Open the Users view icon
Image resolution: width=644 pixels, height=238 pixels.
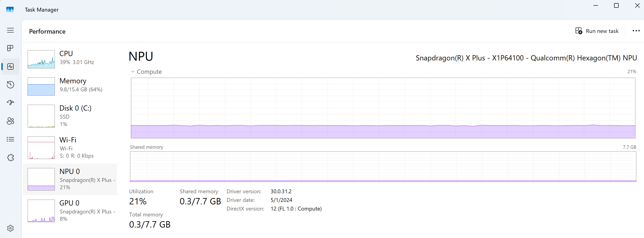[x=10, y=121]
